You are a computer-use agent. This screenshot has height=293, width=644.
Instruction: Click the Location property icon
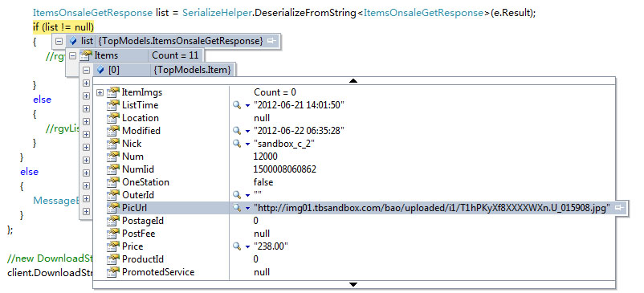pyautogui.click(x=112, y=118)
